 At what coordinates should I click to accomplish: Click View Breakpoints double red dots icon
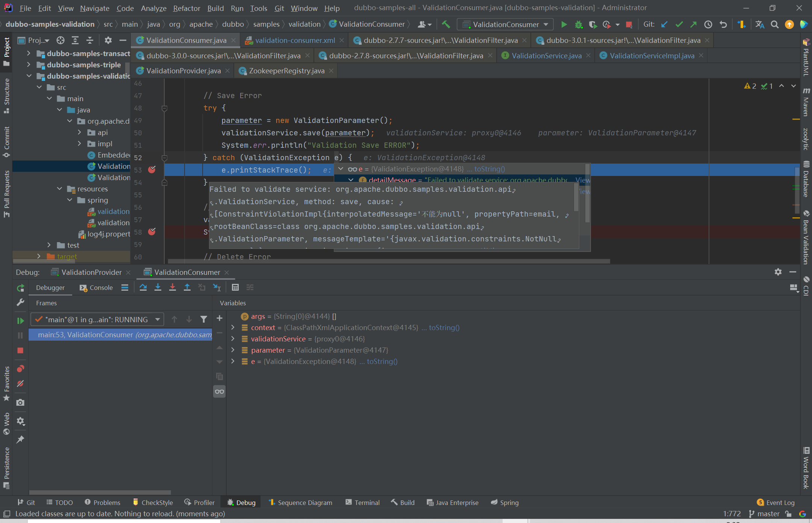pyautogui.click(x=20, y=368)
